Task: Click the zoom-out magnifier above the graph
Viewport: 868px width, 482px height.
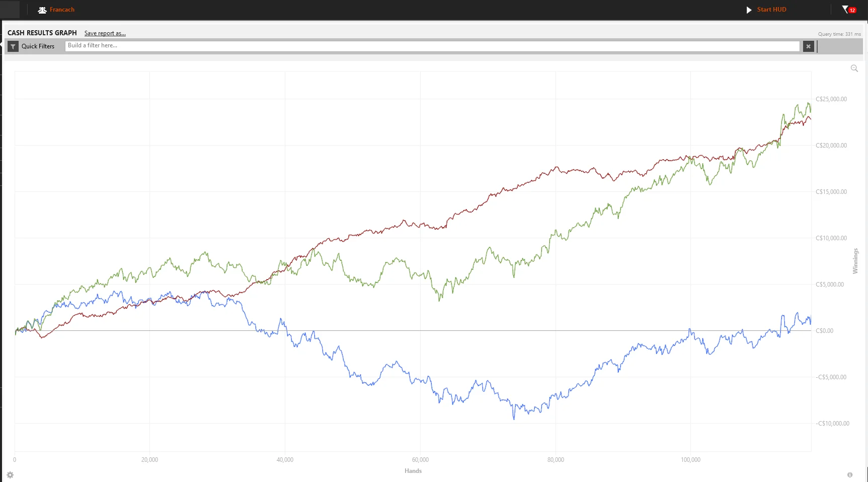Action: 854,68
